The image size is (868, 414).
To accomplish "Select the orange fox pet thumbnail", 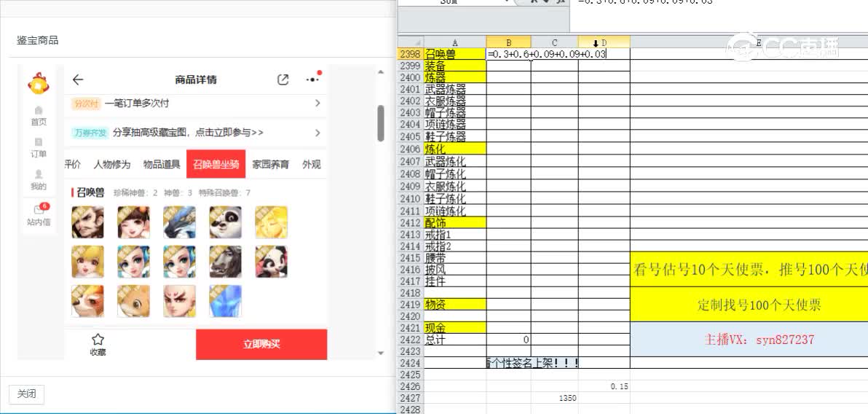I will (x=87, y=301).
